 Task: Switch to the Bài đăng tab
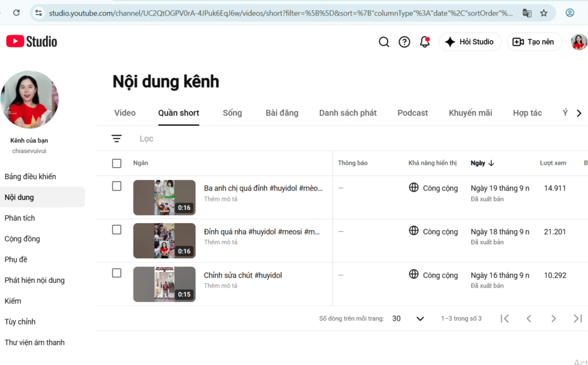tap(282, 113)
